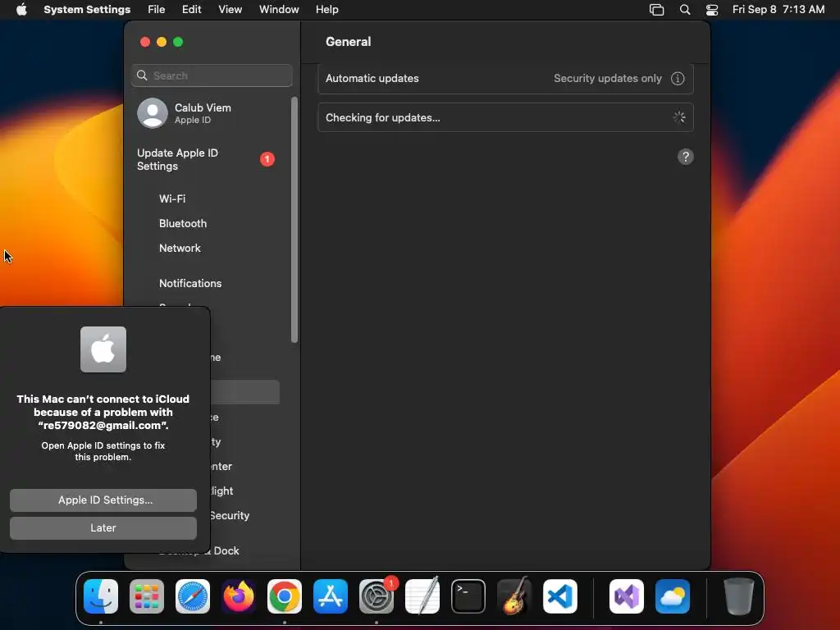
Task: Show Automatic updates info details
Action: (x=678, y=78)
